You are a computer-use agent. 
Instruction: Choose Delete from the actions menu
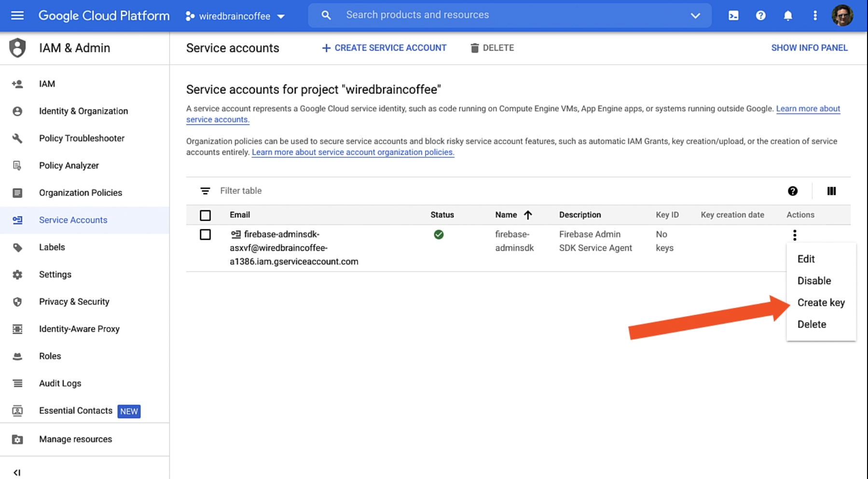pos(821,324)
